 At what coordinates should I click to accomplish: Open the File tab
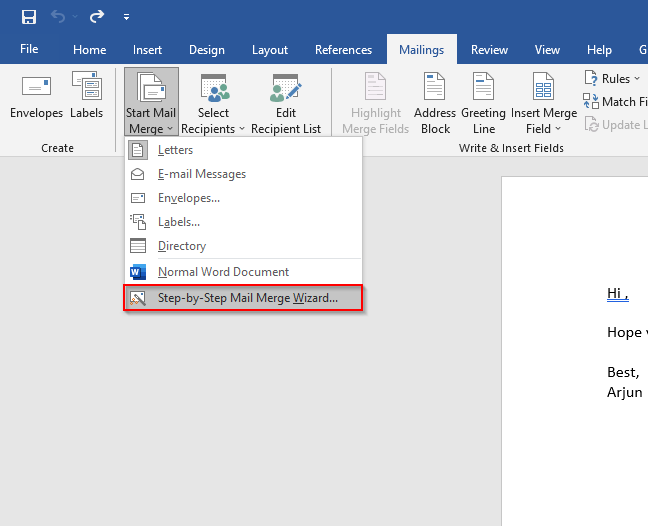[x=29, y=50]
